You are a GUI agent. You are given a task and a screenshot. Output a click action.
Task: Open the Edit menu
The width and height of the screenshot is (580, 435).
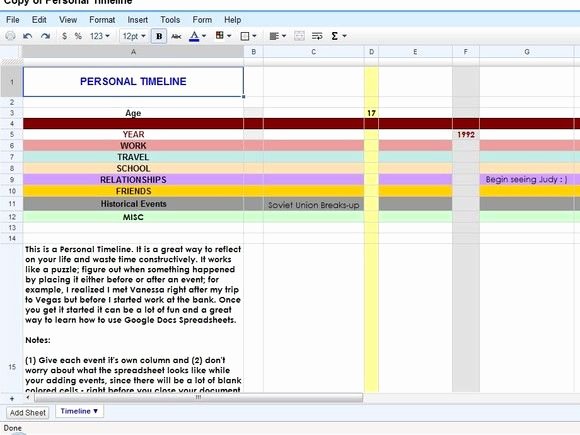(x=39, y=20)
